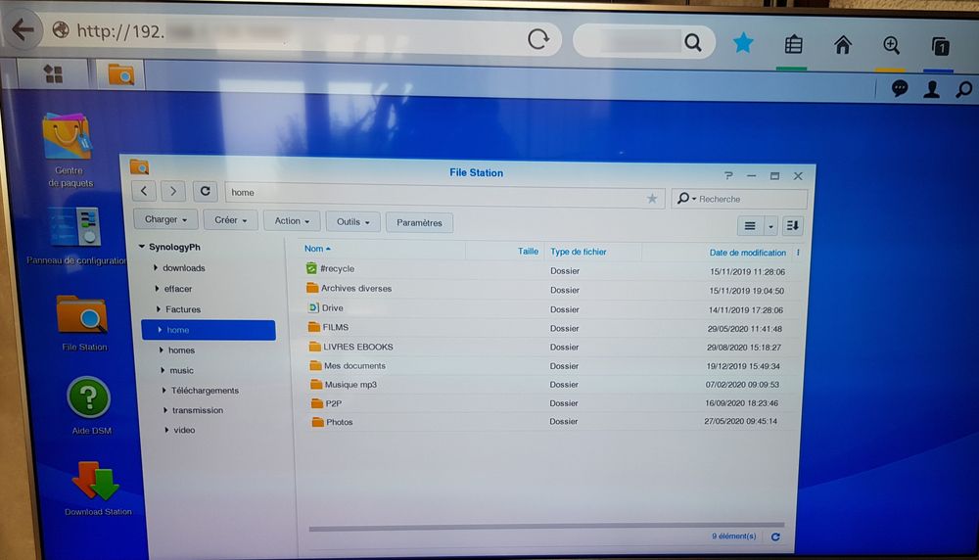Screen dimensions: 979x560
Task: Add current folder to favorites star
Action: tap(652, 199)
